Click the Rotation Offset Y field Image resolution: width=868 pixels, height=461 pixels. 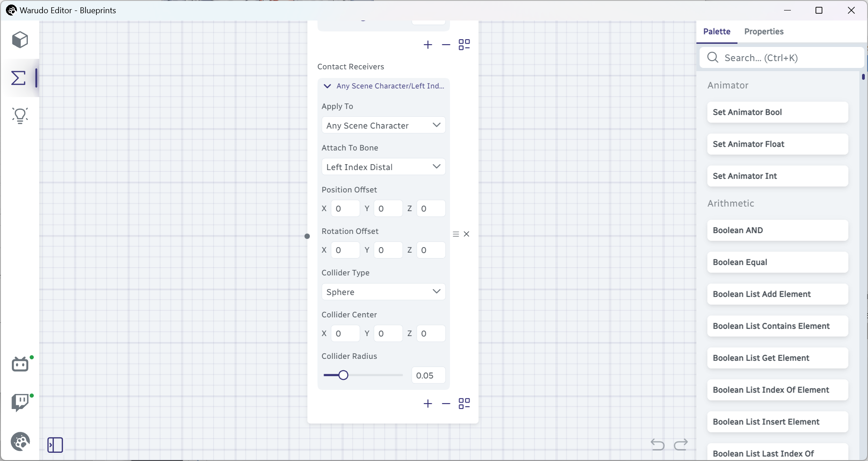388,250
